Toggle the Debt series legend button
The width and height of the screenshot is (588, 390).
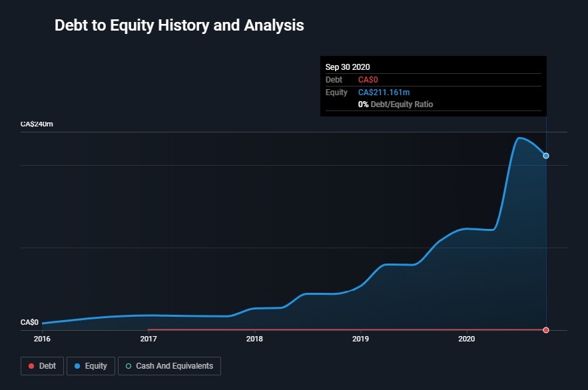43,366
